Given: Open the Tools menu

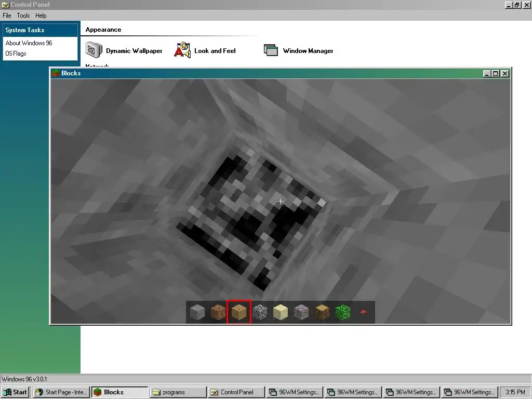Looking at the screenshot, I should point(23,16).
